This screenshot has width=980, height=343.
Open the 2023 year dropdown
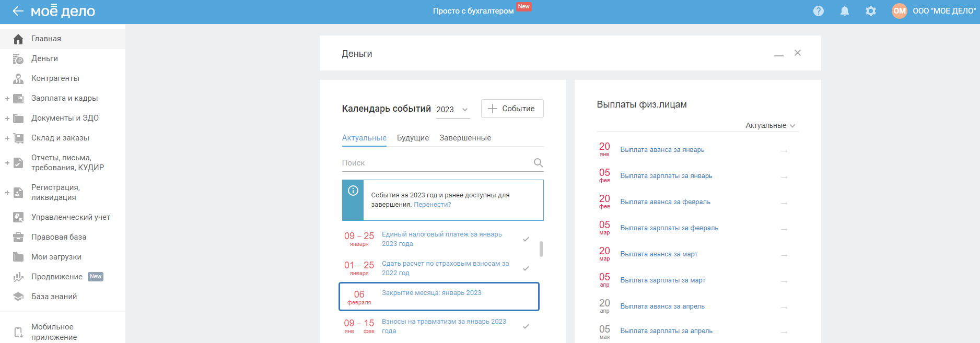(452, 110)
